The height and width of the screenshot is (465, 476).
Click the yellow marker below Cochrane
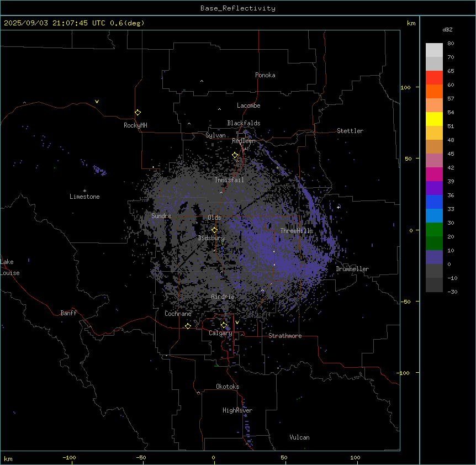click(x=188, y=326)
